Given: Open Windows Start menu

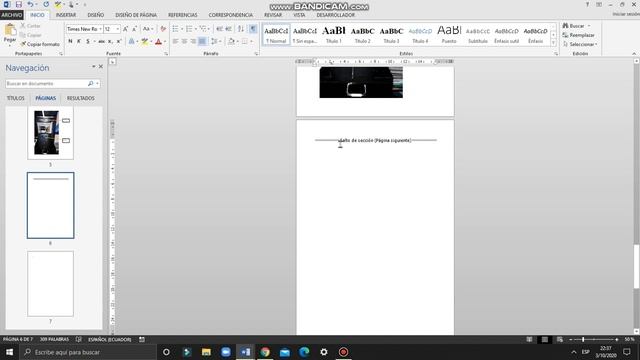Looking at the screenshot, I should point(9,352).
